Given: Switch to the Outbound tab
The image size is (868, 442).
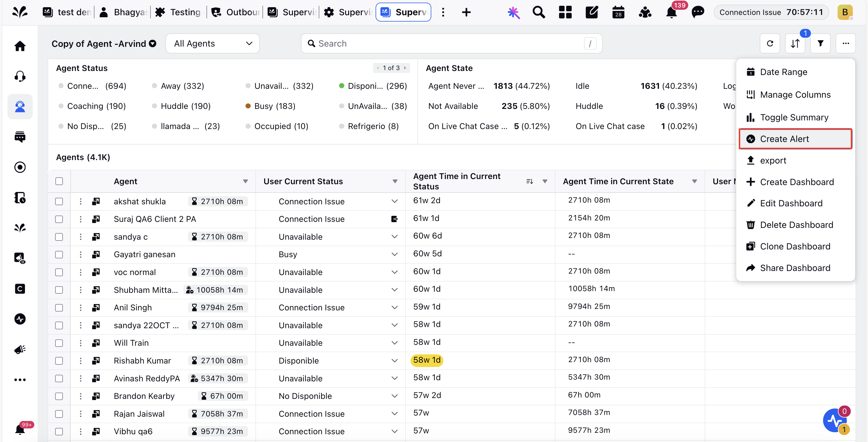Looking at the screenshot, I should (x=235, y=12).
